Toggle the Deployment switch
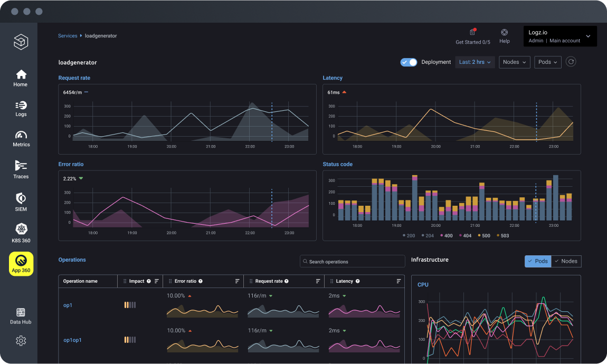The height and width of the screenshot is (364, 607). (x=409, y=62)
